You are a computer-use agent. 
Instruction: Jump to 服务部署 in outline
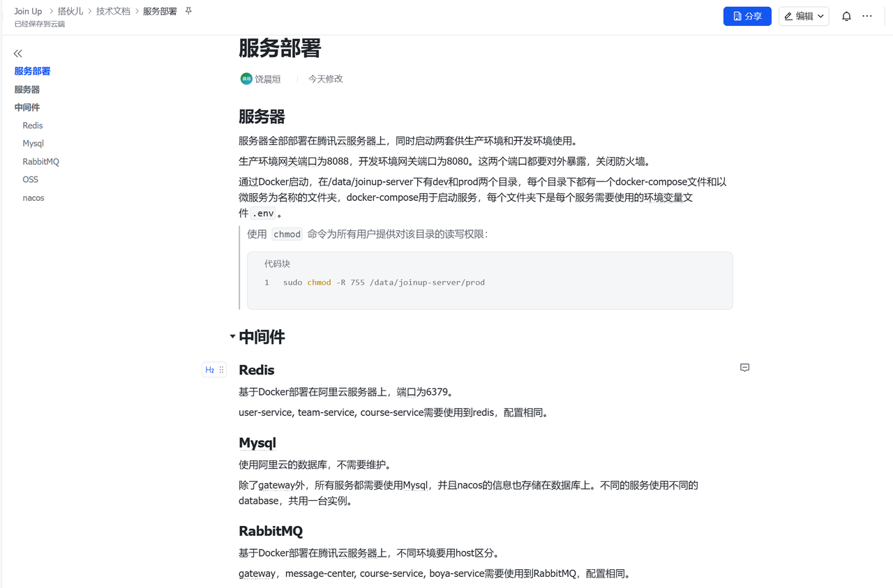(x=32, y=71)
